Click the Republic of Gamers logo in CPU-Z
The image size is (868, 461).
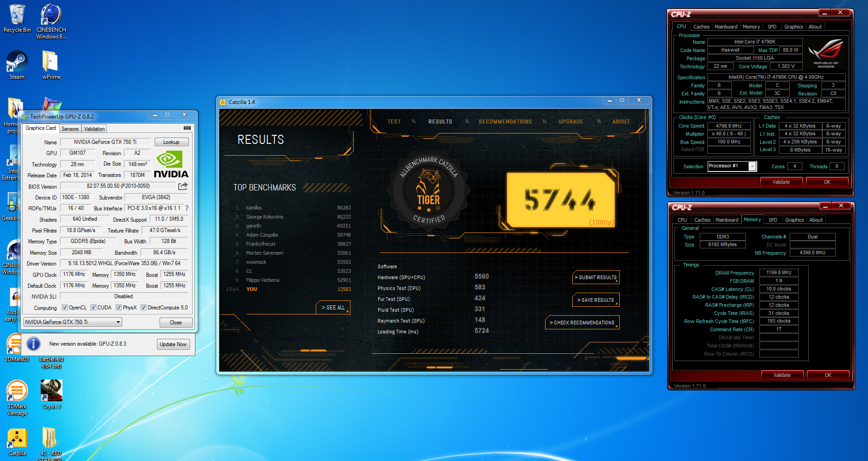click(825, 54)
